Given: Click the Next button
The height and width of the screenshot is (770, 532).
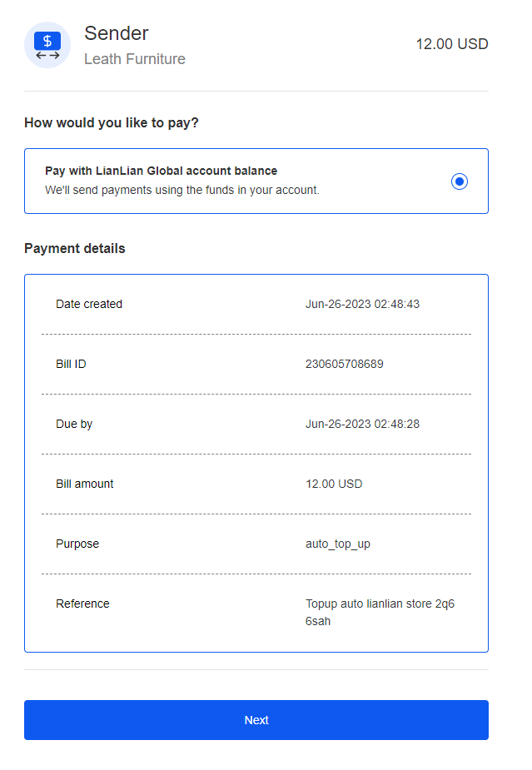Looking at the screenshot, I should (256, 720).
